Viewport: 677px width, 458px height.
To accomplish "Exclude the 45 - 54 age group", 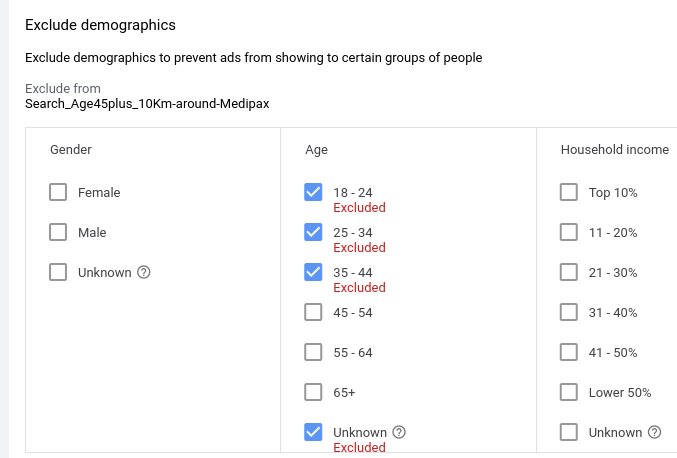I will pyautogui.click(x=313, y=312).
